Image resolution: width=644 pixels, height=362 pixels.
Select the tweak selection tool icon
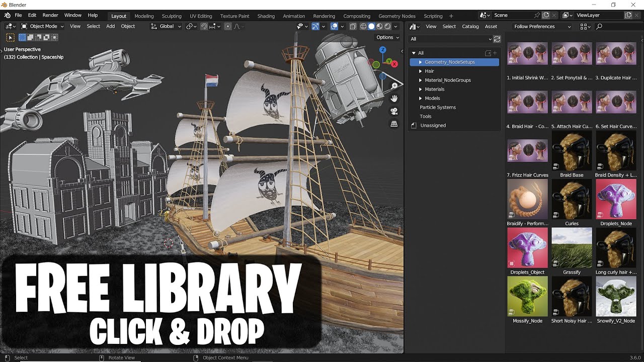pyautogui.click(x=10, y=37)
